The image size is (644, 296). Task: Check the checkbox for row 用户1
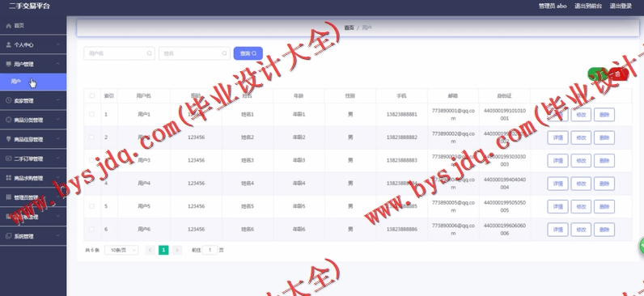pos(91,114)
